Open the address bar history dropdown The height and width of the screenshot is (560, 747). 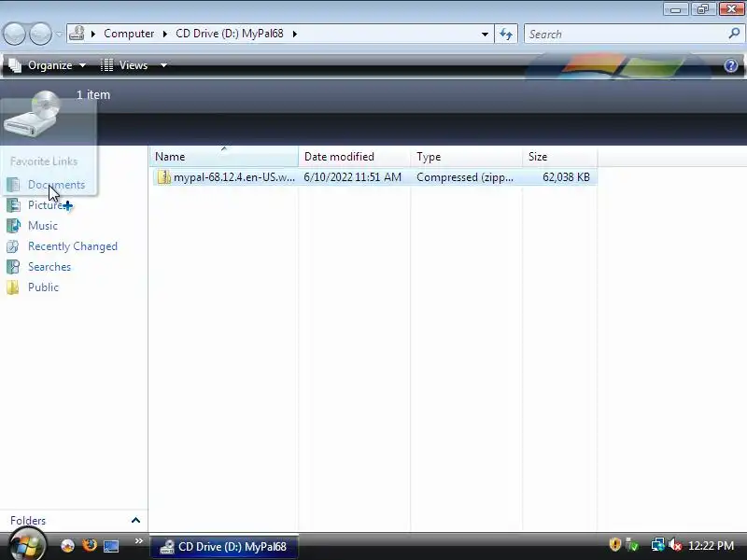(x=485, y=34)
